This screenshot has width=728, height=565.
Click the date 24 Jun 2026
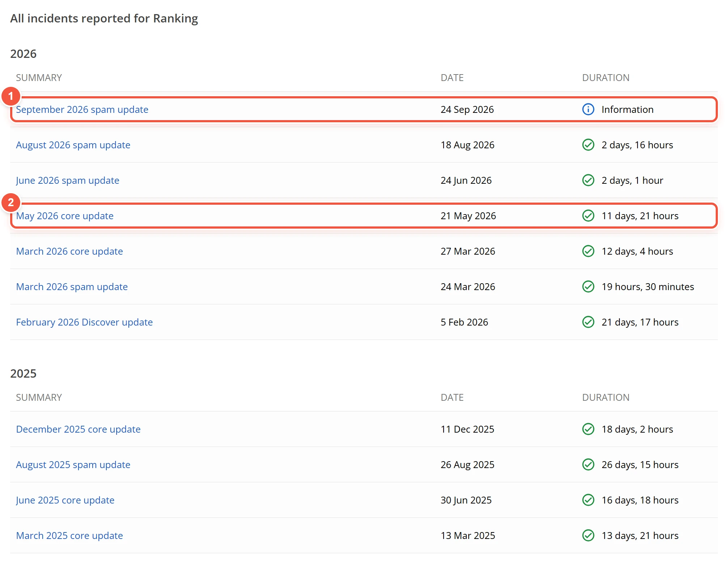coord(466,180)
